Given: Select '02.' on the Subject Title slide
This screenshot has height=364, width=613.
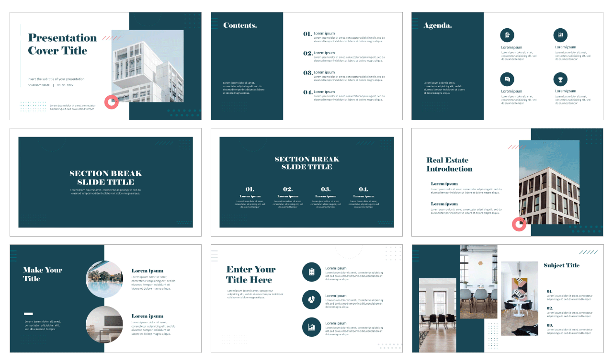Looking at the screenshot, I should point(550,308).
